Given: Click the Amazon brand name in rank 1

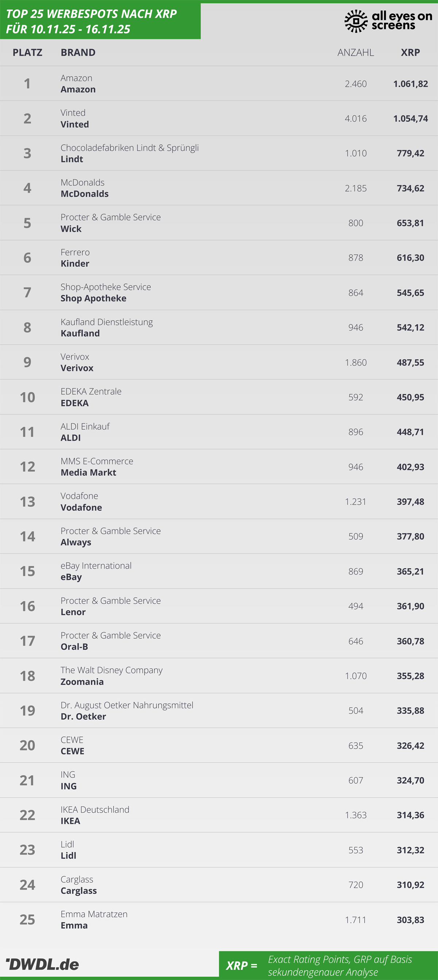Looking at the screenshot, I should [x=78, y=89].
